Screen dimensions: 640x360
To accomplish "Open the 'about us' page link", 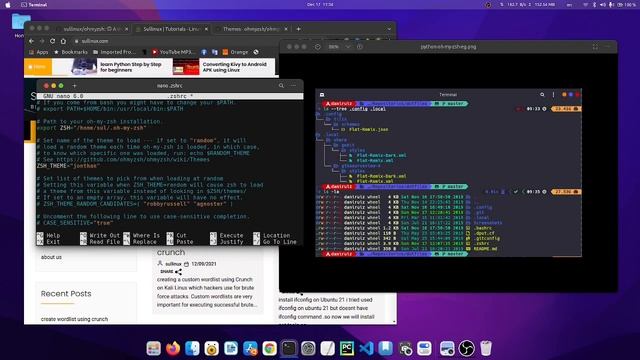I will tap(51, 257).
